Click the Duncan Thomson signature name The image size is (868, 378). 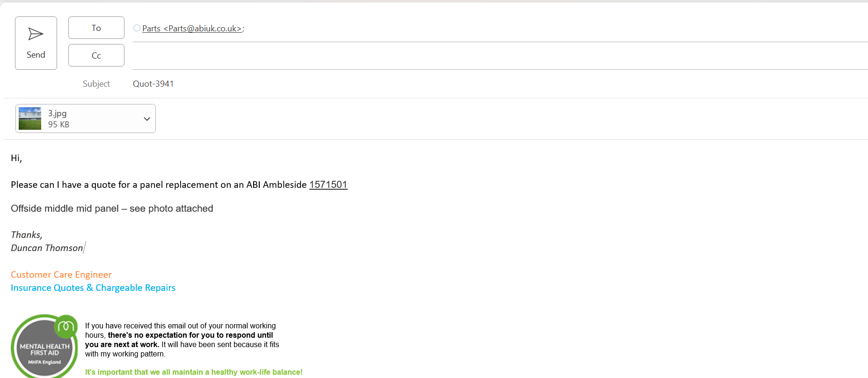click(x=47, y=248)
